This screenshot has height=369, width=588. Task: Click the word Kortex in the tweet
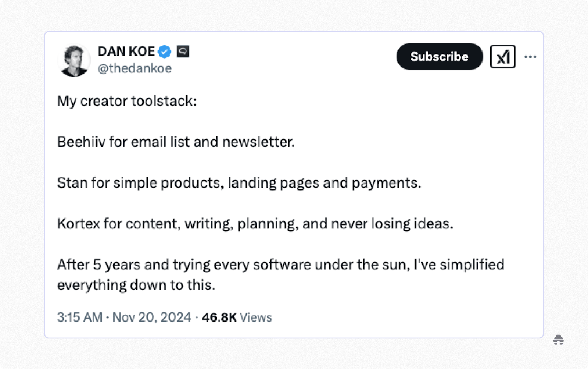(x=79, y=223)
